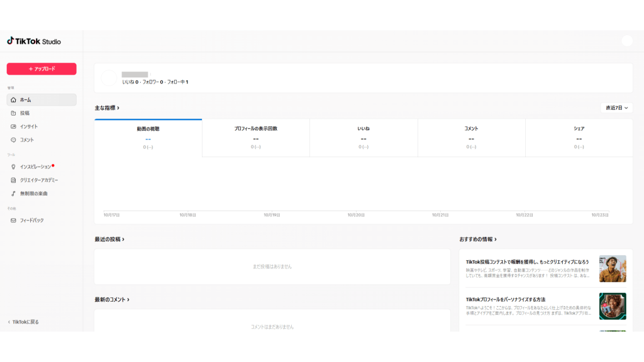This screenshot has width=644, height=362.
Task: Open the TikTok投稿コンテスト article thumbnail
Action: [612, 268]
